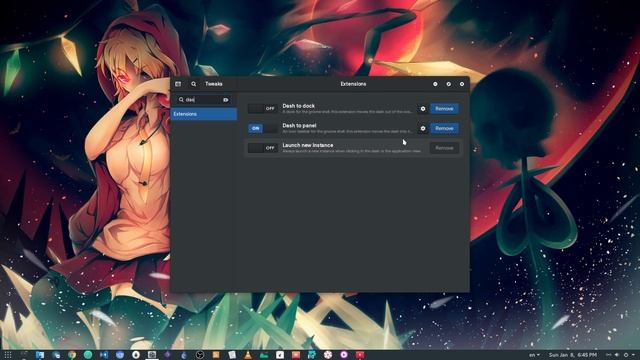Open the applications grid in the taskbar

(8, 355)
